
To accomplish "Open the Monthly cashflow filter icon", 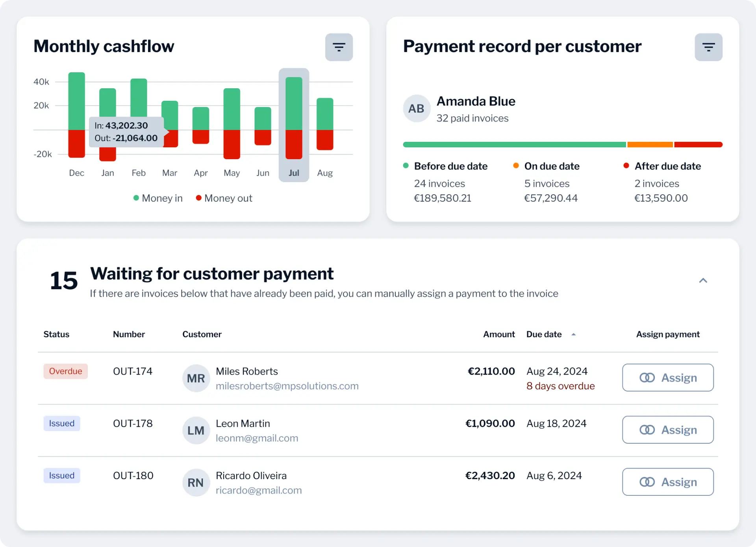I will (339, 47).
